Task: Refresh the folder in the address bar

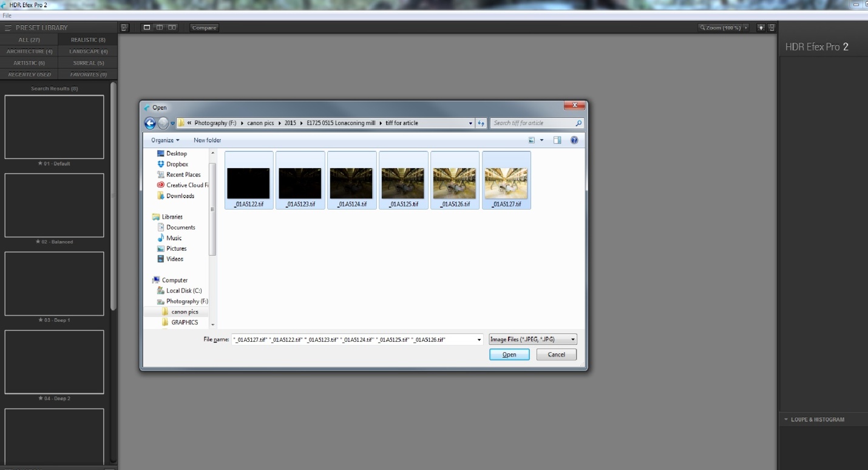Action: 481,123
